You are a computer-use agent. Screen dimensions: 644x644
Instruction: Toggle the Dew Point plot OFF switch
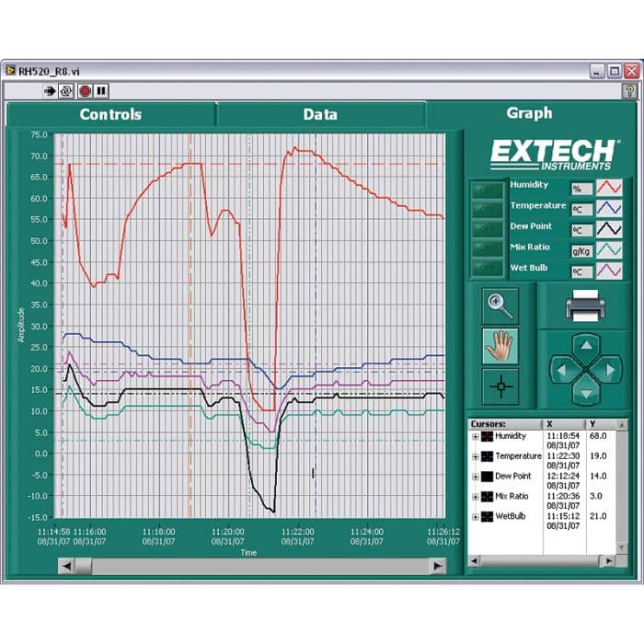pyautogui.click(x=487, y=229)
